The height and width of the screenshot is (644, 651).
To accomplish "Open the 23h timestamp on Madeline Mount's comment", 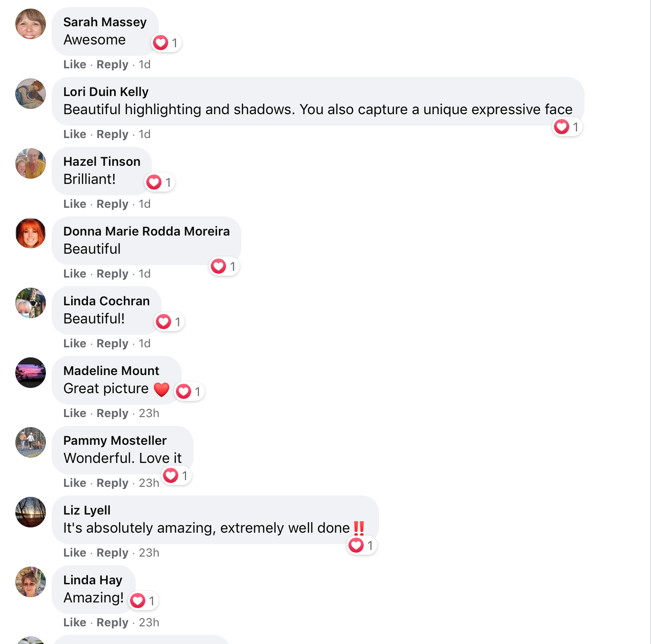I will tap(149, 413).
